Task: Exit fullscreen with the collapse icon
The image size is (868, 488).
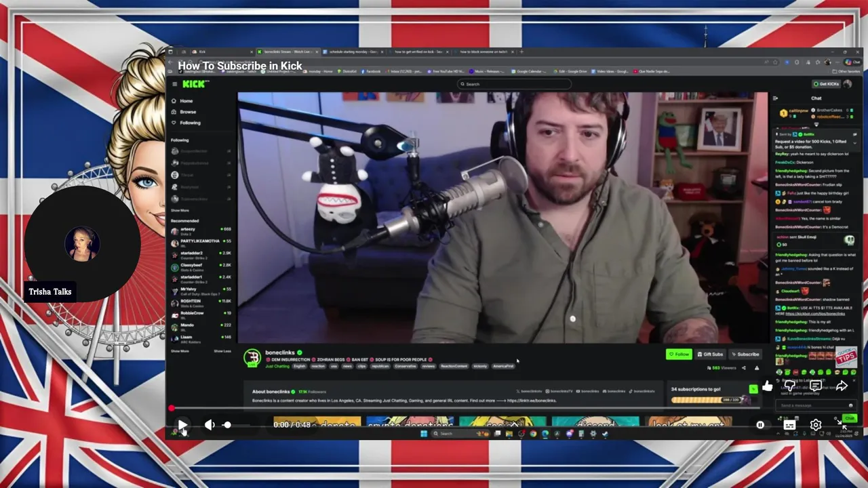Action: [841, 425]
